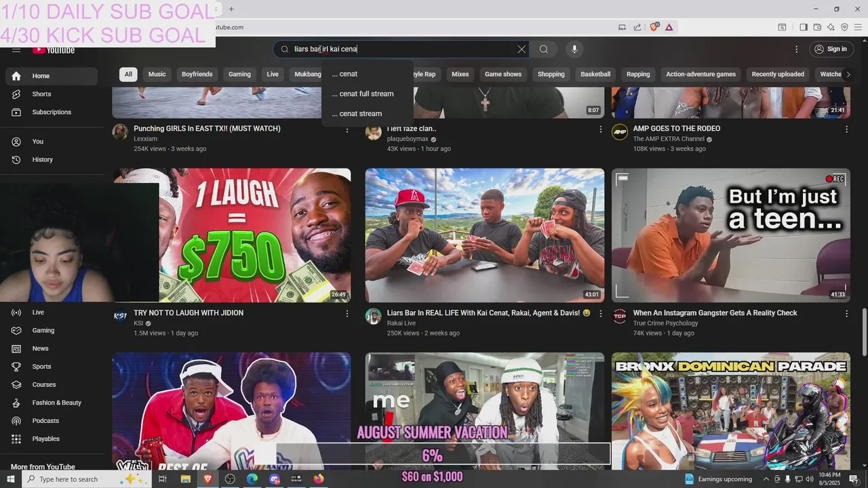Open the YouTube guide hamburger menu
This screenshot has width=868, height=488.
(x=16, y=49)
